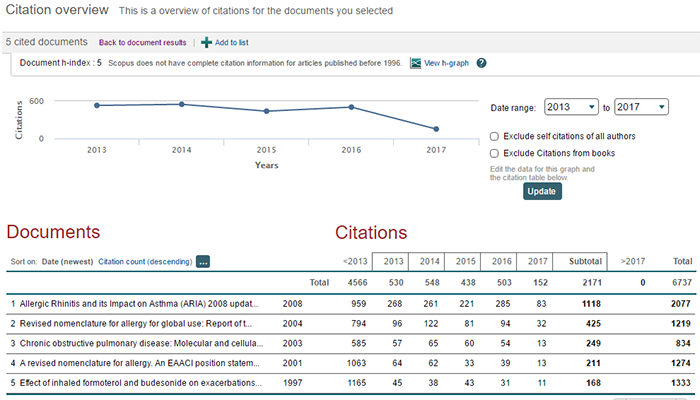Open the EAACI position statement document
Screen dimensions: 700x400
tap(137, 366)
